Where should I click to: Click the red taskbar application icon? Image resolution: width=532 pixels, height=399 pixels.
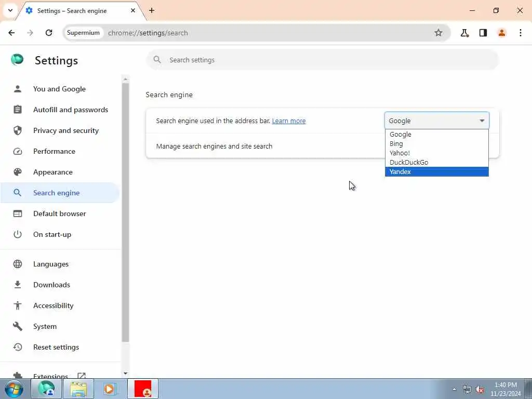(x=143, y=389)
